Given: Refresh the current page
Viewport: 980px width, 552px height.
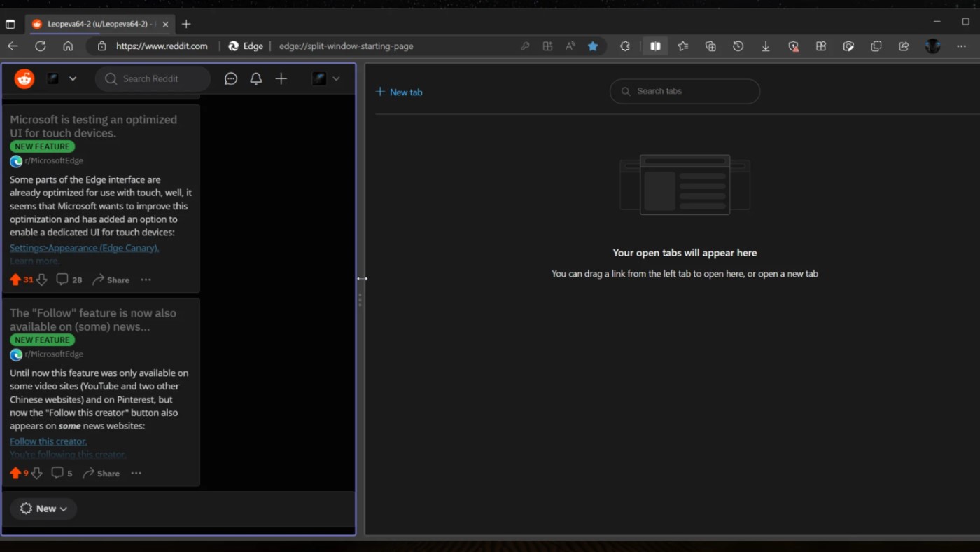Looking at the screenshot, I should (41, 46).
